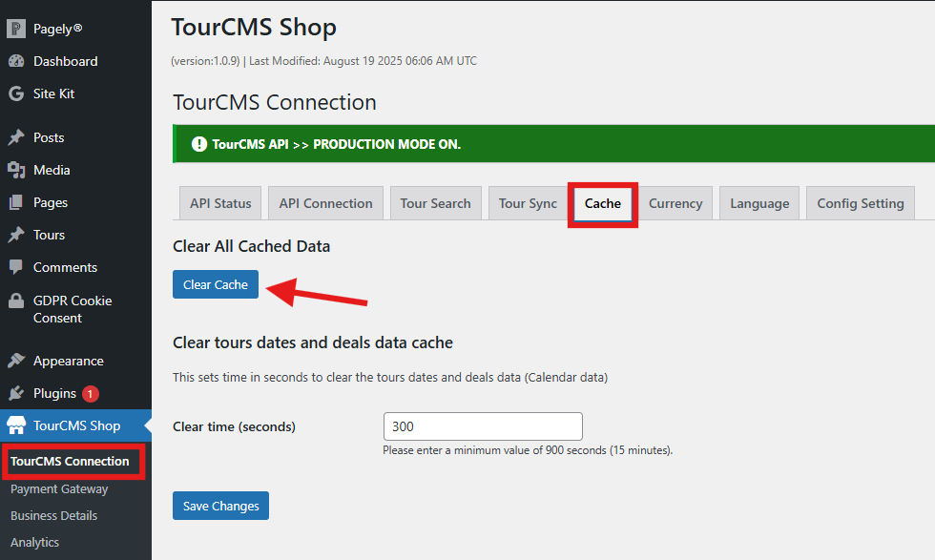Click the Calendar data description text
The height and width of the screenshot is (560, 935).
click(x=390, y=378)
